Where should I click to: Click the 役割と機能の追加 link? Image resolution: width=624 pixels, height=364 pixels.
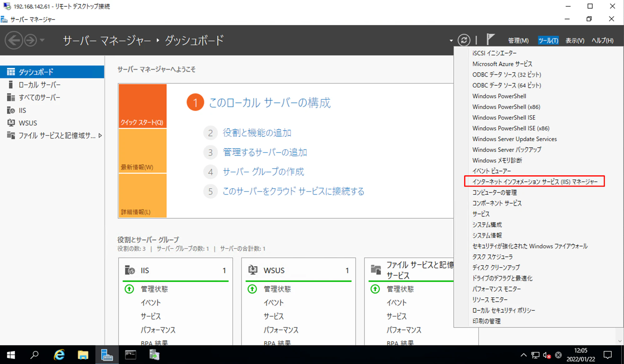point(257,133)
